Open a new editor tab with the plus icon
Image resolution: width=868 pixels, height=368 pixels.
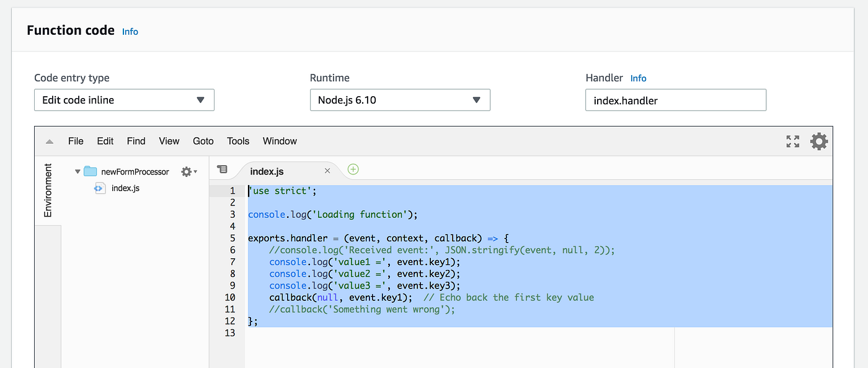tap(353, 169)
